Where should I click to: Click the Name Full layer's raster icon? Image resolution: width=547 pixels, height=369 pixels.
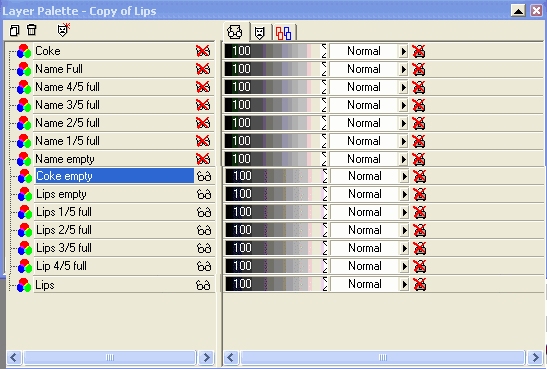click(24, 69)
